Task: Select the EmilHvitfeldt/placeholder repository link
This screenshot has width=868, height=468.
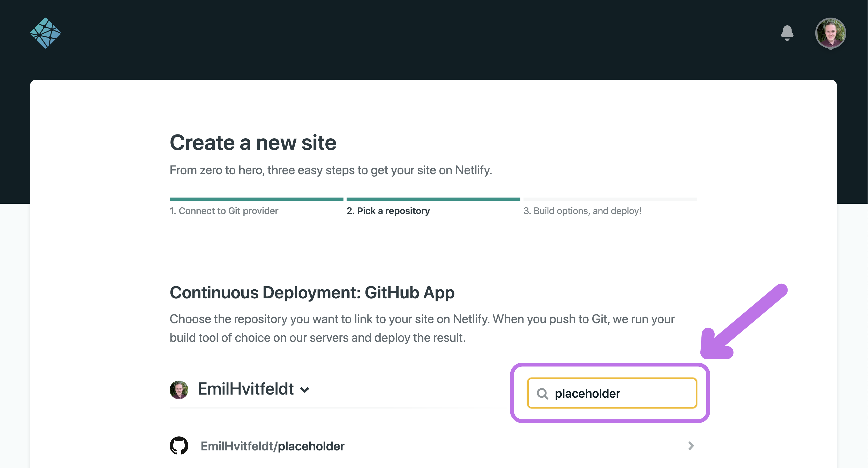Action: 272,446
